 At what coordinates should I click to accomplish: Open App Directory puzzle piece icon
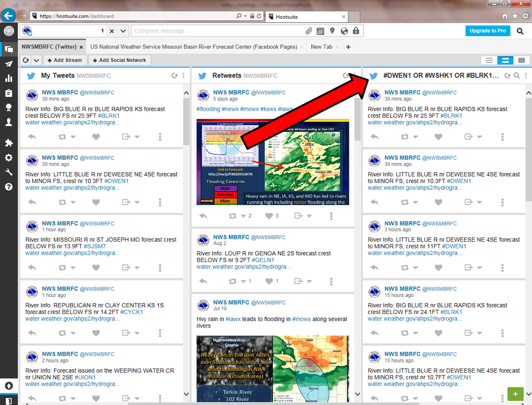[8, 143]
